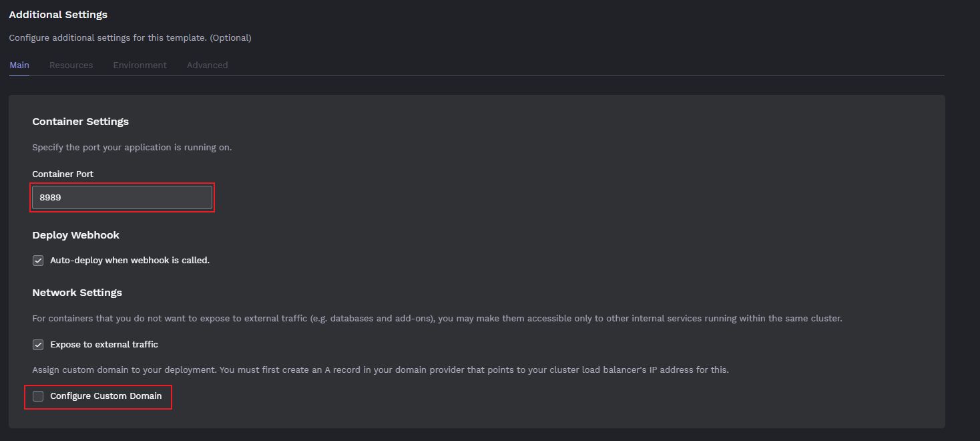Click the 'Assign custom domain' instruction text
The height and width of the screenshot is (441, 980).
coord(380,370)
